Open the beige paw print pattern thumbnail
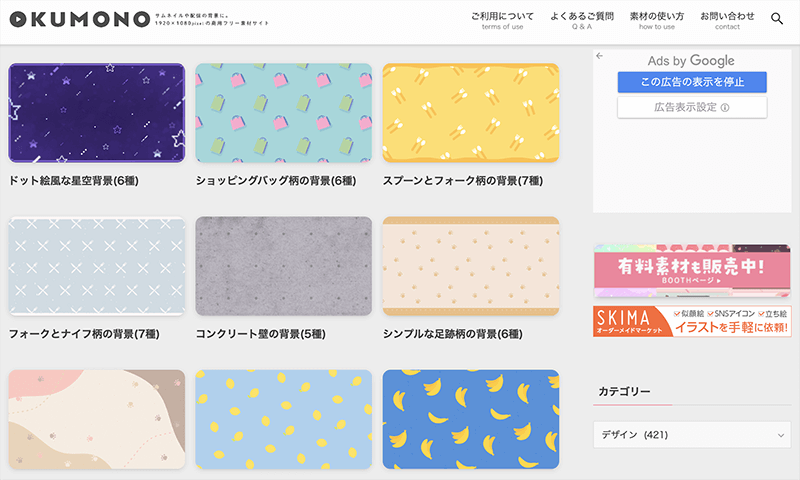 click(x=471, y=266)
